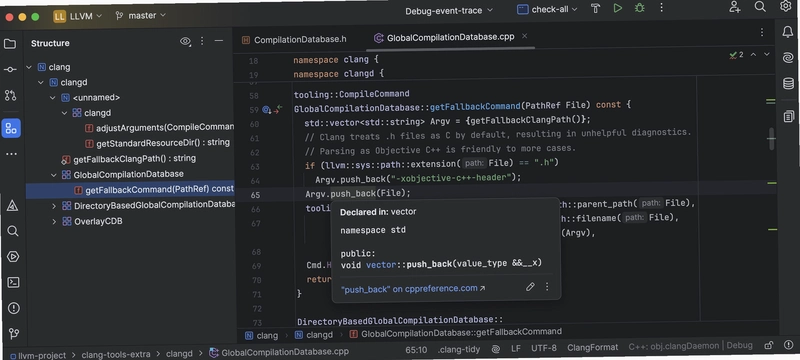800x360 pixels.
Task: Expand DirectoryBasedGlobalCompilationDatabase node
Action: pyautogui.click(x=54, y=206)
